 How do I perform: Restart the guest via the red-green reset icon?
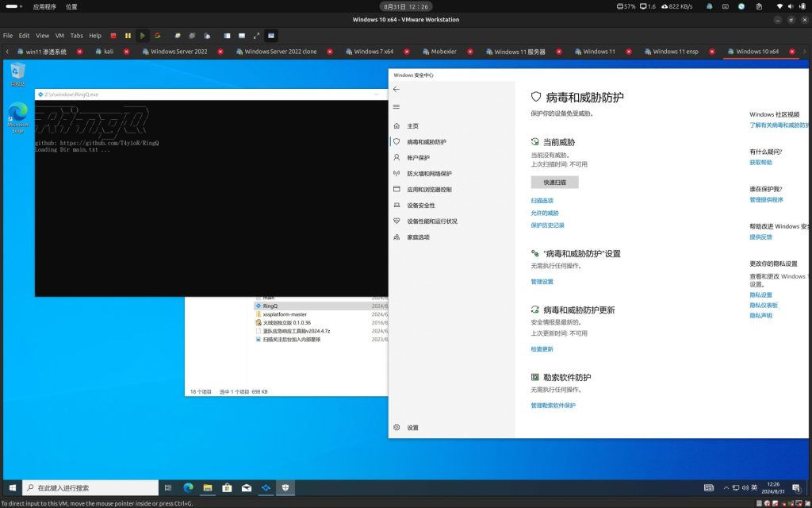[158, 36]
